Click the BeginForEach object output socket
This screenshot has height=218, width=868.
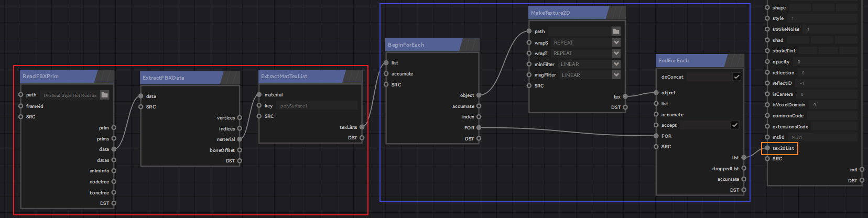click(479, 95)
